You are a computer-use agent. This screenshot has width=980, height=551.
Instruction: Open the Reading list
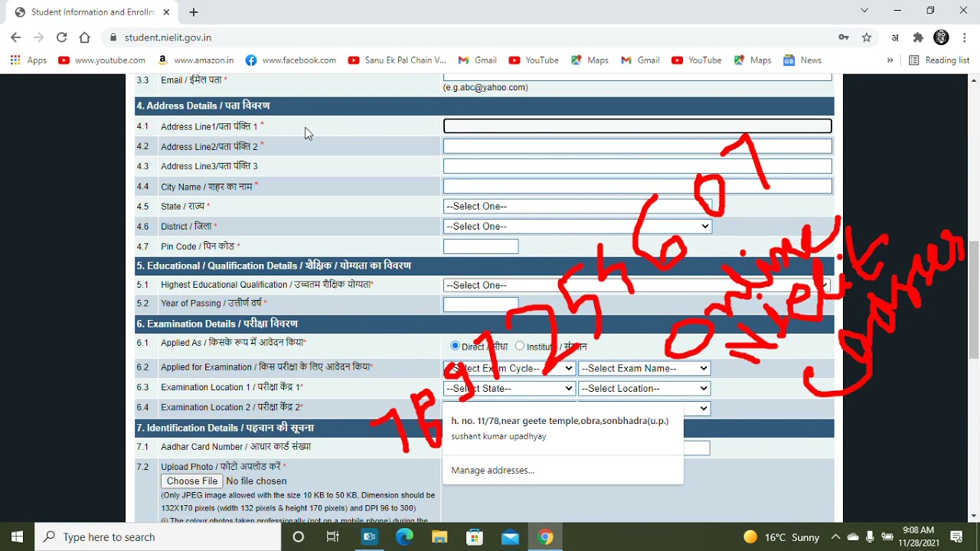(939, 60)
